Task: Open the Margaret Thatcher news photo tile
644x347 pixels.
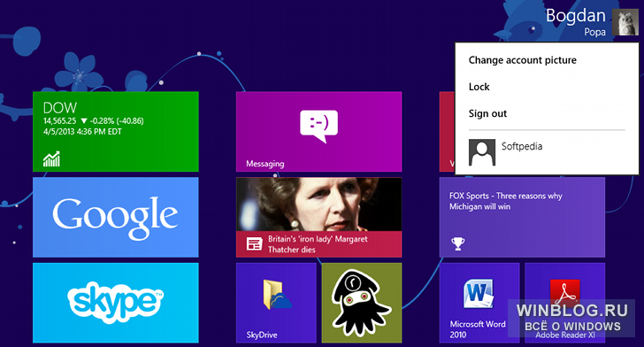Action: click(318, 217)
